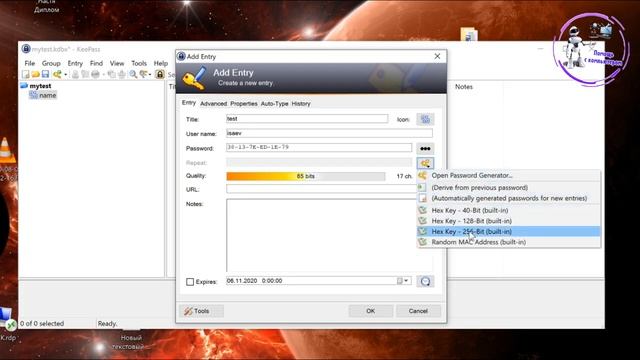
Task: Select Derive from previous password
Action: (x=509, y=188)
